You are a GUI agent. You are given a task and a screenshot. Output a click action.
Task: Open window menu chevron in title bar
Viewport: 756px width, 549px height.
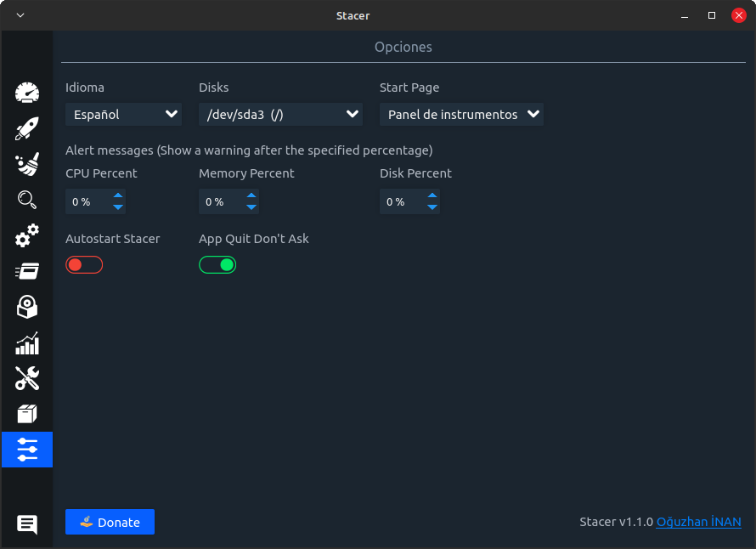(x=20, y=15)
